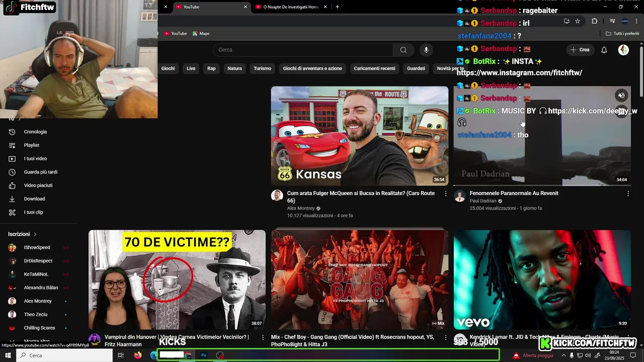
Task: Open options menu for Cars Route 66 video
Action: (445, 194)
